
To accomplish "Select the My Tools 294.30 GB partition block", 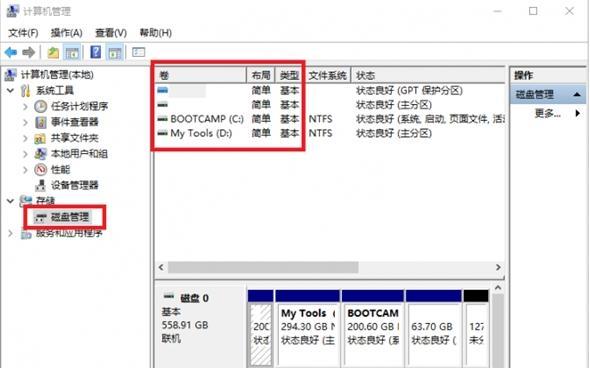I will [307, 329].
